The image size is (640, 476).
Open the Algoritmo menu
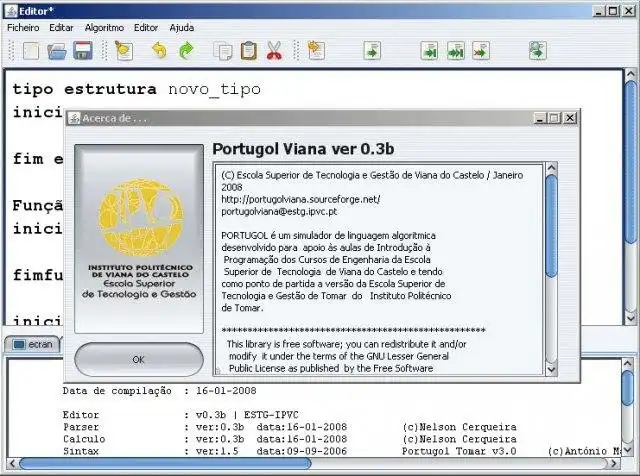point(104,28)
